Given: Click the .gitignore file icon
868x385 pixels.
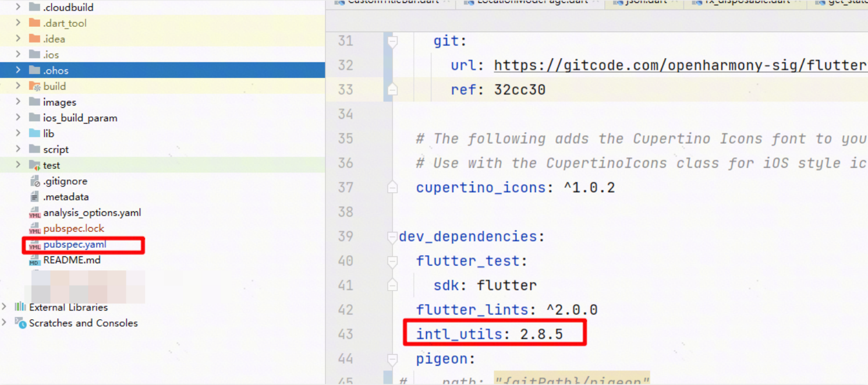Looking at the screenshot, I should pos(34,181).
